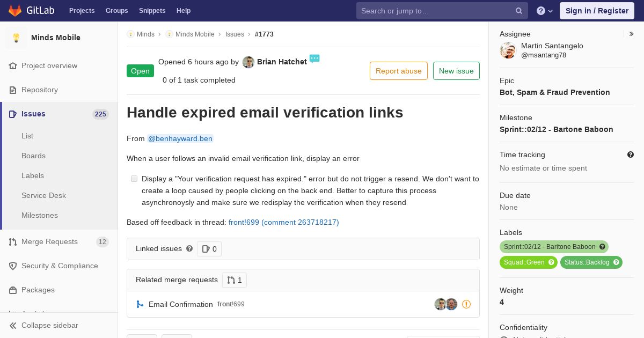The height and width of the screenshot is (338, 644).
Task: Open the Snippets menu
Action: point(152,11)
